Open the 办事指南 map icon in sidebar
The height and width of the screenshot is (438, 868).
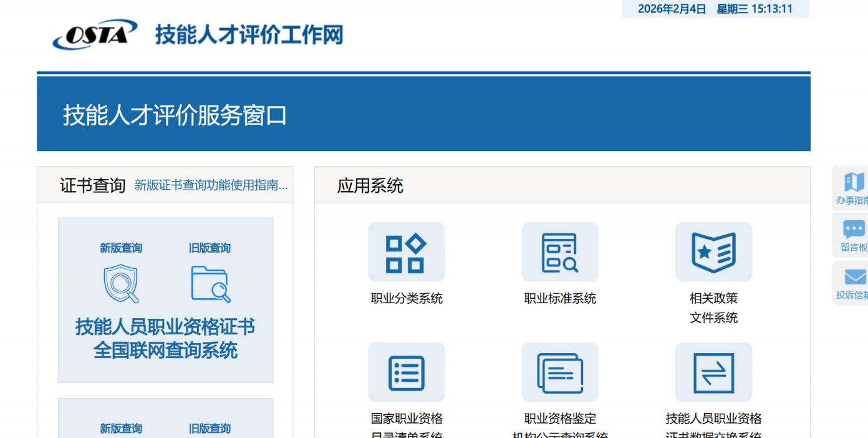[854, 182]
